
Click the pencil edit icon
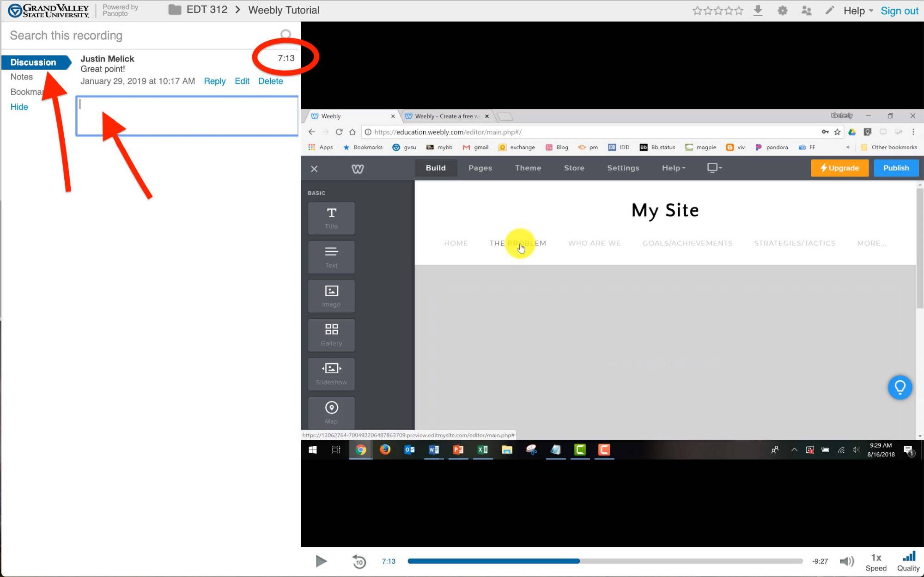(830, 10)
